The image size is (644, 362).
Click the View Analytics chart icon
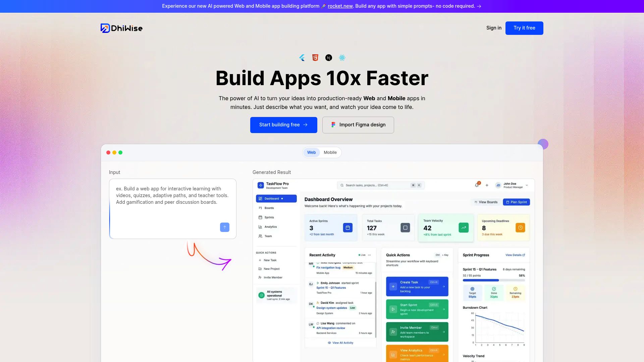point(393,355)
